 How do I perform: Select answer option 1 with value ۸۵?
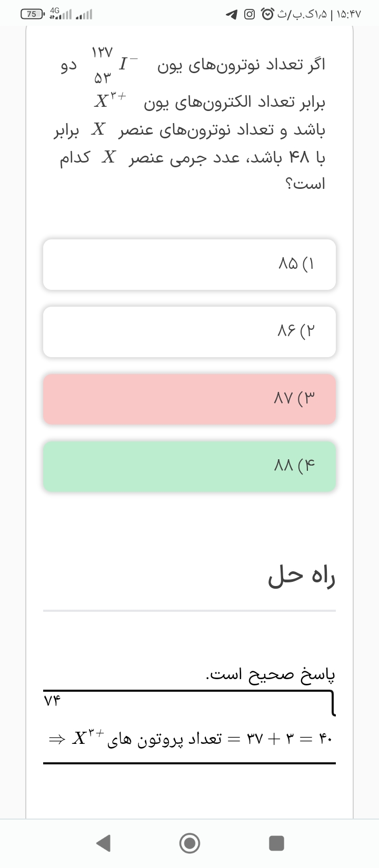click(x=189, y=264)
